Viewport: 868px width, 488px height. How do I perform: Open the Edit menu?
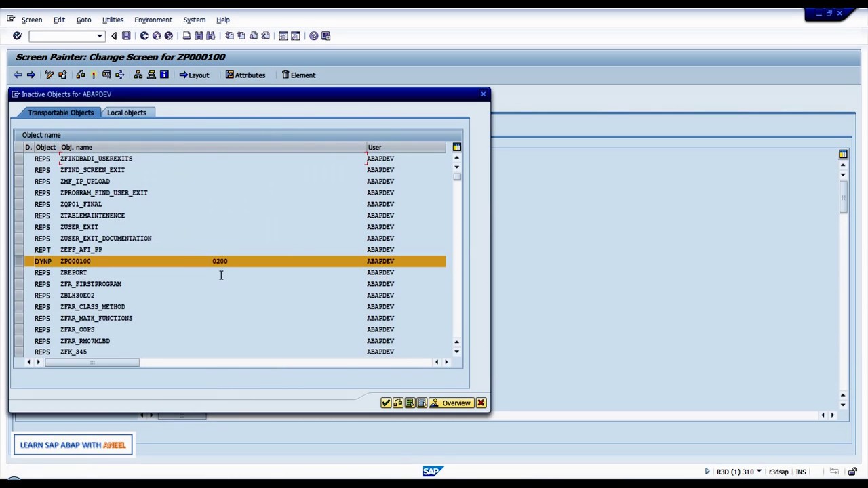(59, 20)
